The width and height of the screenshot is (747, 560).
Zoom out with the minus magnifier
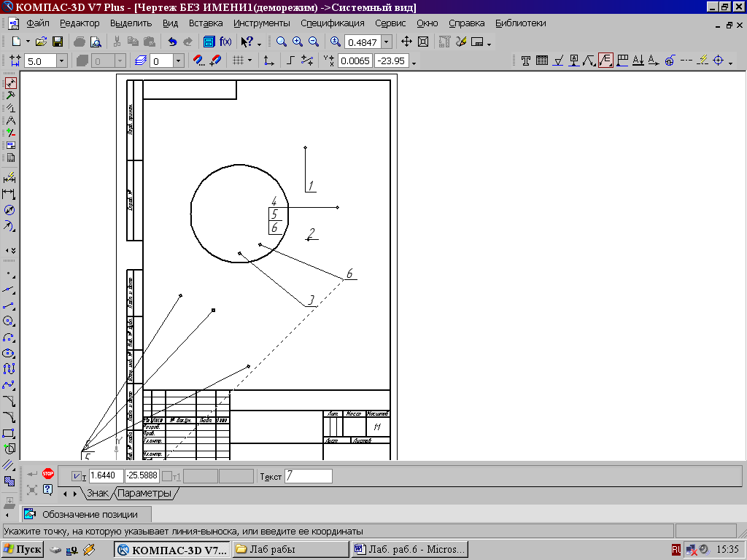click(x=313, y=42)
